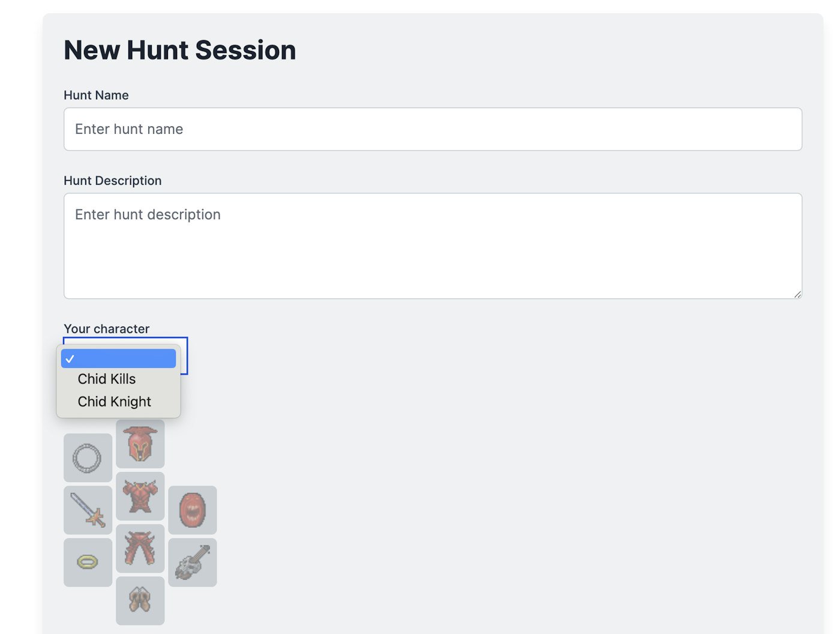
Task: Click the red helmet equipment slot
Action: [x=140, y=444]
